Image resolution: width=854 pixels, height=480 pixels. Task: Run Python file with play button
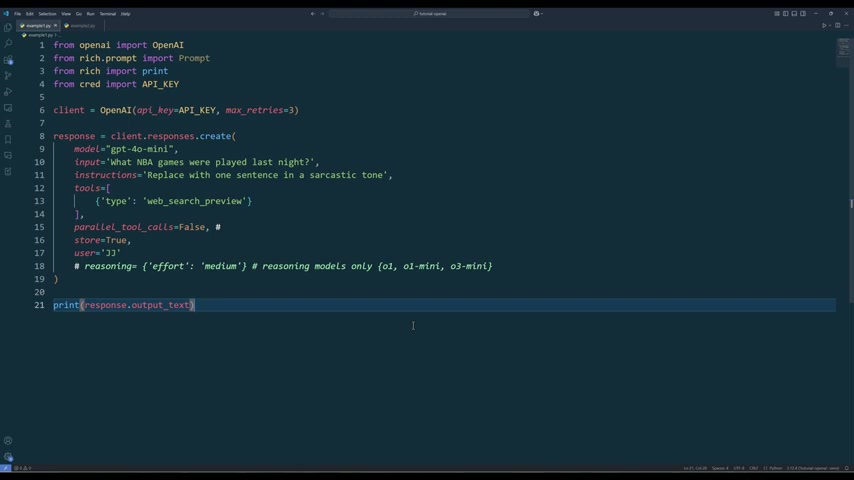tap(824, 26)
